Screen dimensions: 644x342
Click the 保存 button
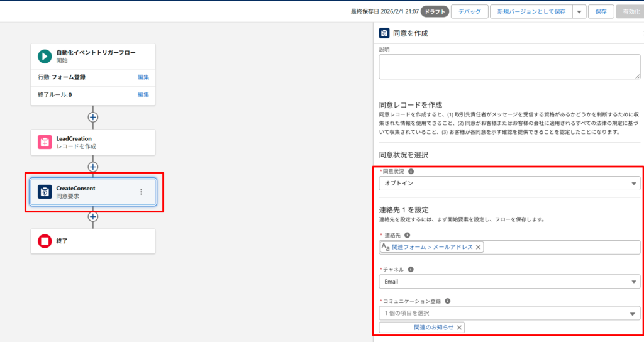click(601, 11)
